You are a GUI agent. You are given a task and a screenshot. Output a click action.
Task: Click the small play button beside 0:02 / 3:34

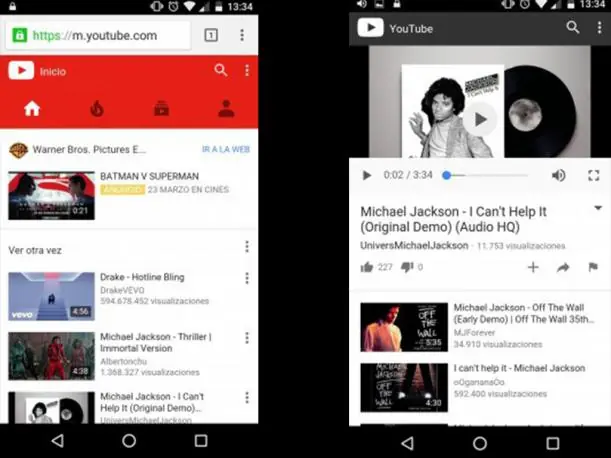366,175
